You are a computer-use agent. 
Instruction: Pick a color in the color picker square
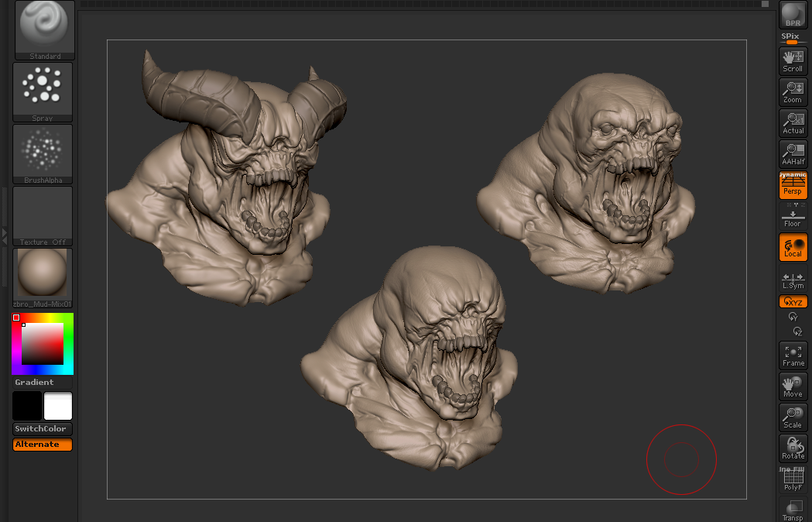(x=43, y=344)
